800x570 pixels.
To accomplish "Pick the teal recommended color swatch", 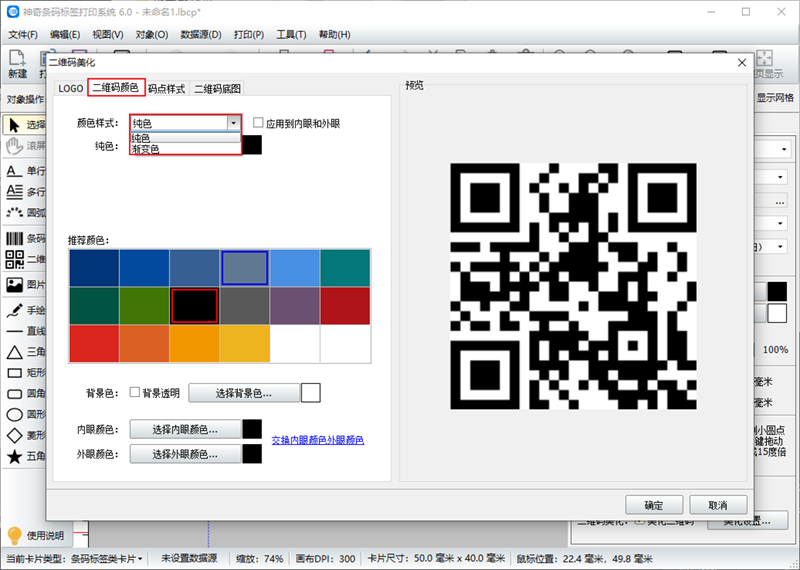I will 345,268.
